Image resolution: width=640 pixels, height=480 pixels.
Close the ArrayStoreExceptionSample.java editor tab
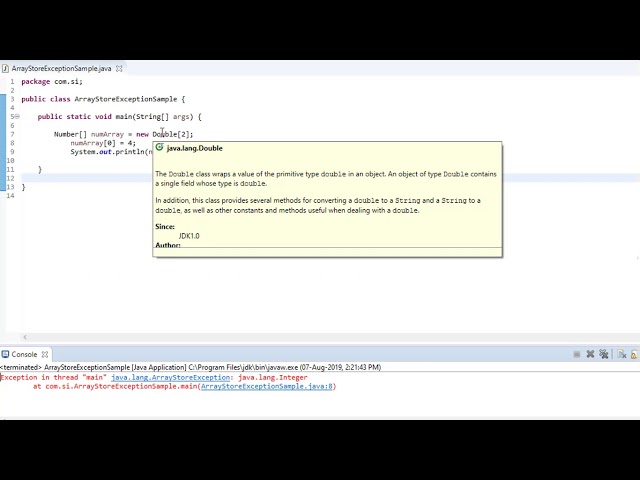pos(119,69)
